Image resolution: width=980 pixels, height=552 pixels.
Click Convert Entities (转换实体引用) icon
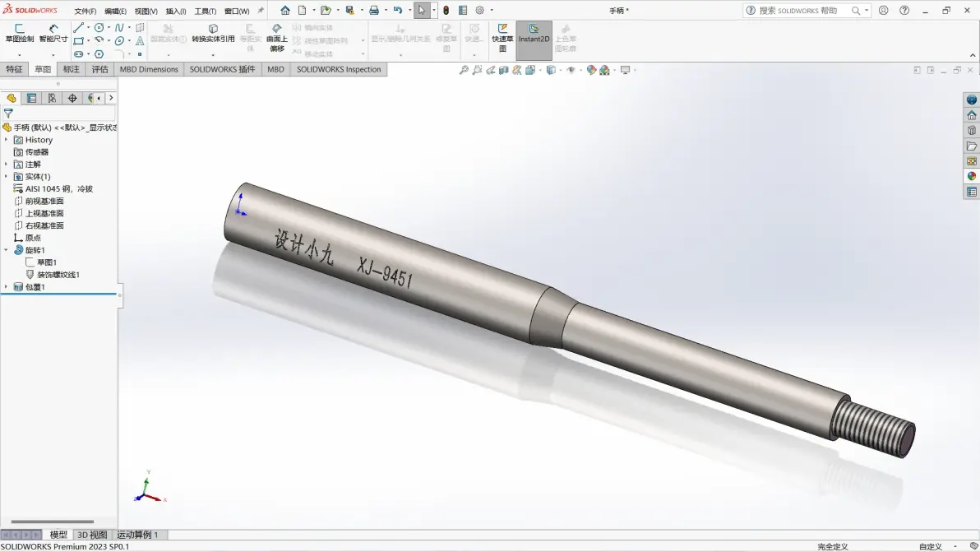[x=213, y=29]
